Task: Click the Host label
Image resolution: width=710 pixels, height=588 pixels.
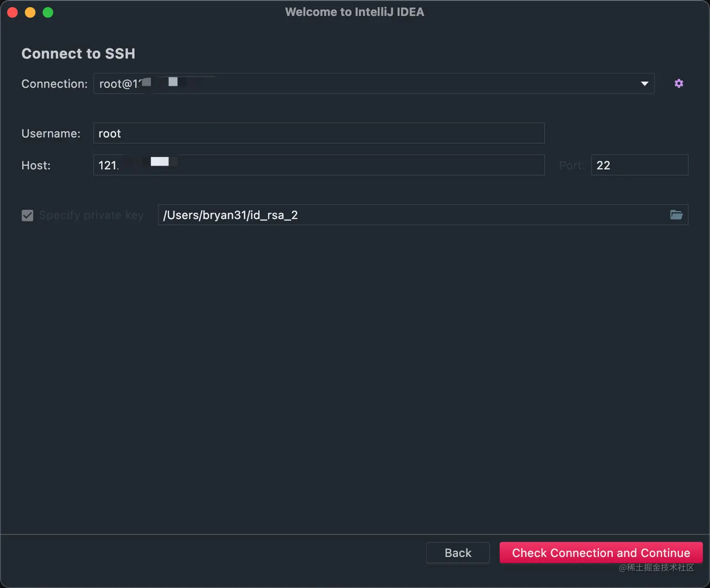Action: 36,165
